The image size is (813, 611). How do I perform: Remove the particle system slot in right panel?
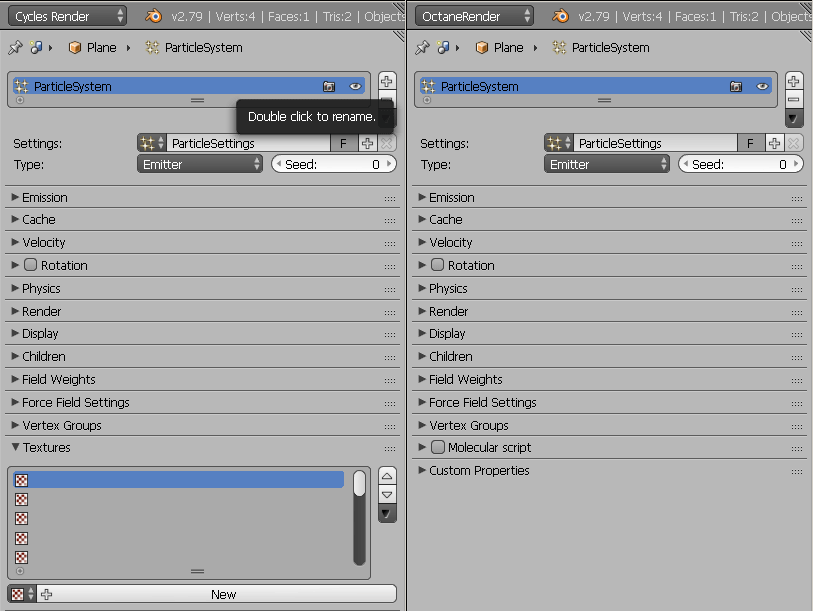coord(793,99)
